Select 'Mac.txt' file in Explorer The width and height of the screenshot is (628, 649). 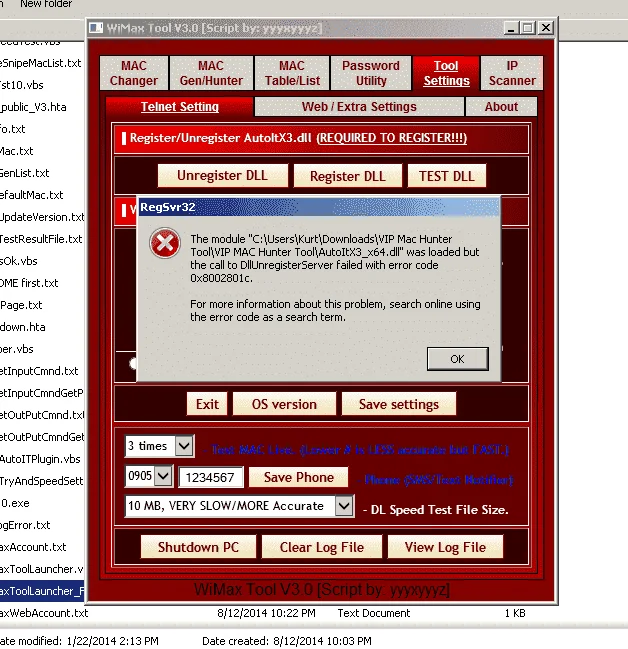[x=17, y=151]
